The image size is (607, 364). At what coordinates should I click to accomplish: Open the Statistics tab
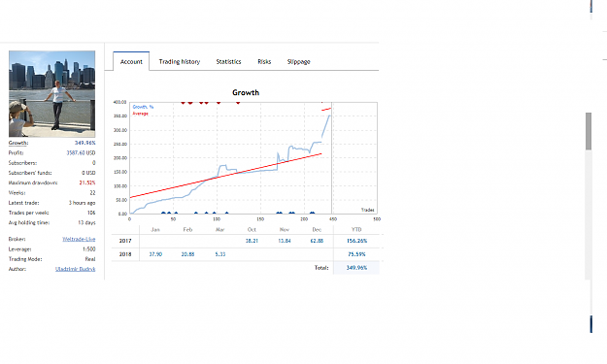pyautogui.click(x=228, y=61)
